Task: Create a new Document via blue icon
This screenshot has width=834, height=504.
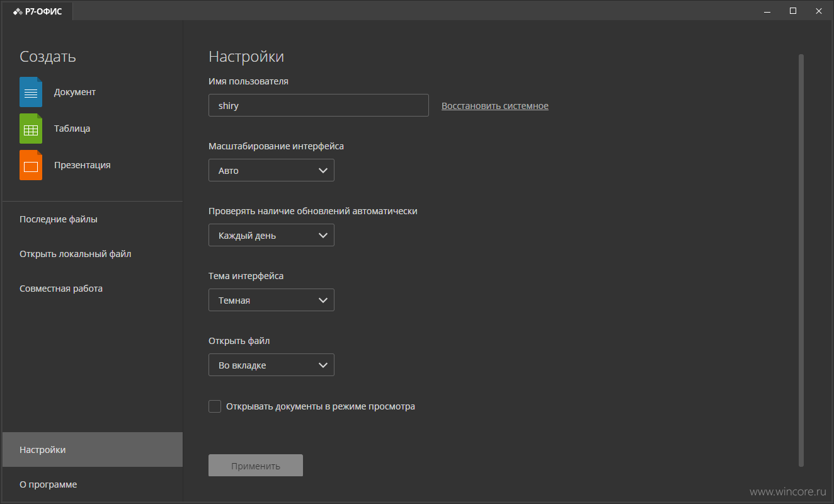Action: pos(31,92)
